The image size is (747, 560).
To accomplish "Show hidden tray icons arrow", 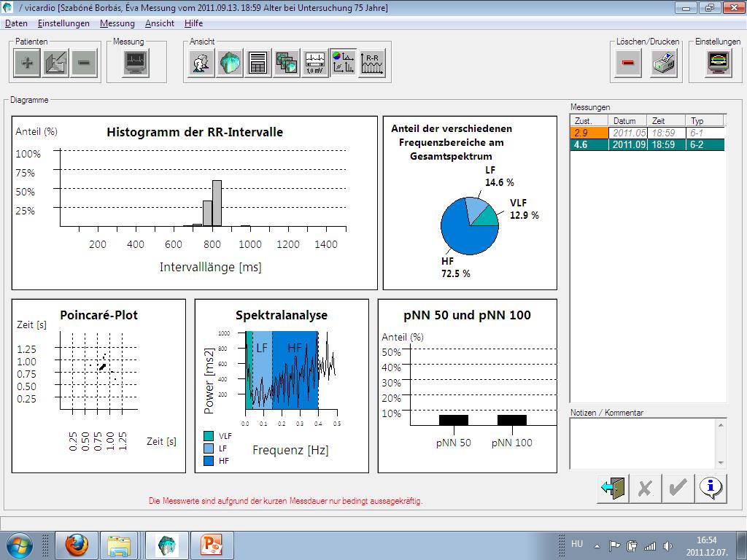I will click(x=597, y=545).
